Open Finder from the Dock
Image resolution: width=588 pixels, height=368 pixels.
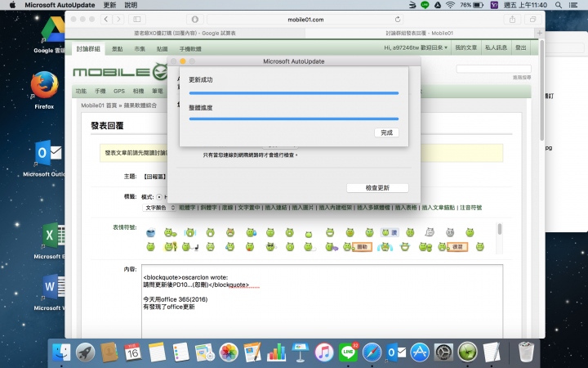(61, 352)
